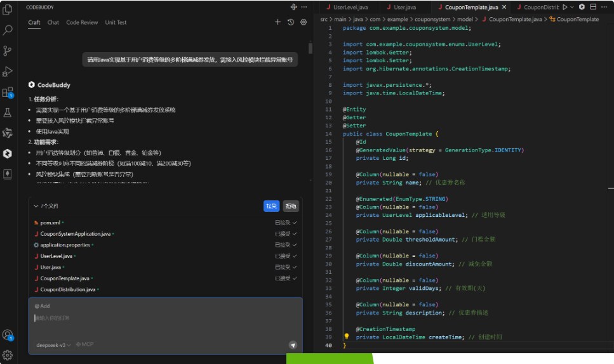Send the task with the paper plane button
The height and width of the screenshot is (364, 614).
[x=293, y=345]
